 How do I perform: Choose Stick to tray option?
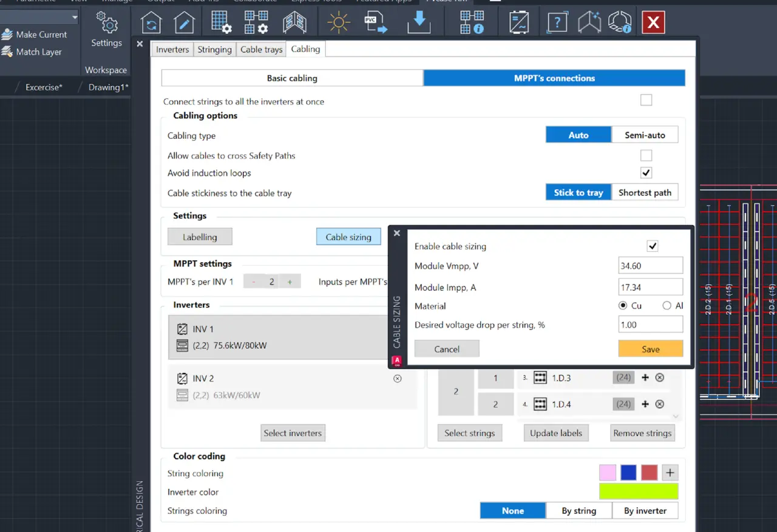(579, 192)
